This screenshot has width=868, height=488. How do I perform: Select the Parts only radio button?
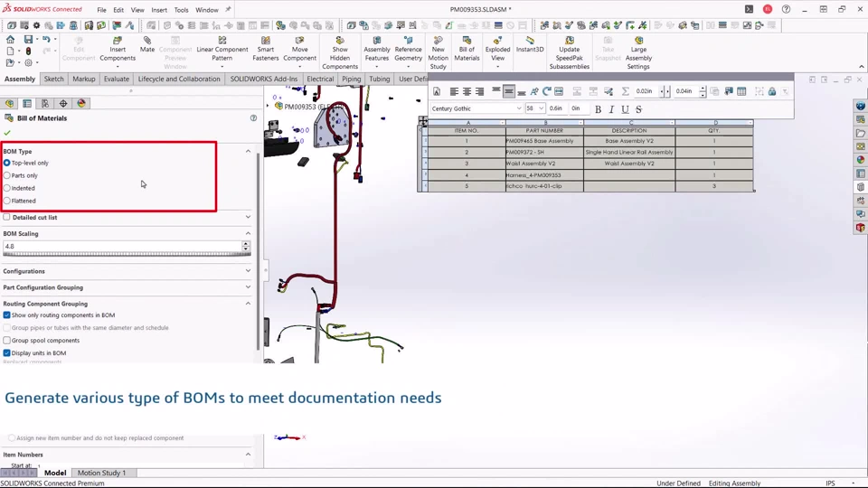point(7,175)
